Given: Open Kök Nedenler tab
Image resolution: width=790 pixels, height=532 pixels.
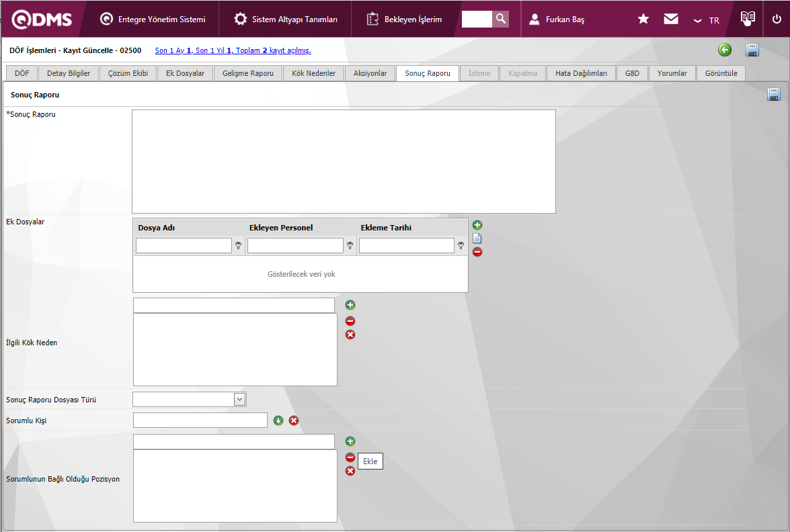Looking at the screenshot, I should 313,73.
